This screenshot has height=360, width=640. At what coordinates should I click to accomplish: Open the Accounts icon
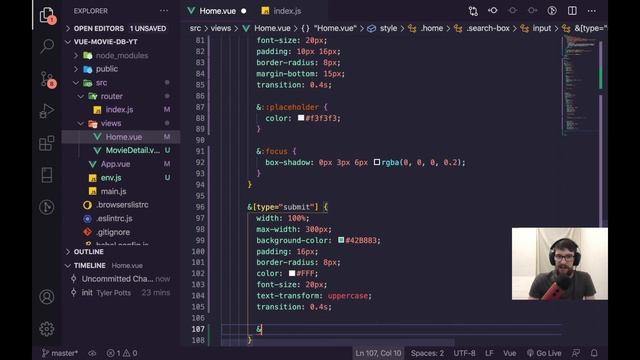[47, 297]
